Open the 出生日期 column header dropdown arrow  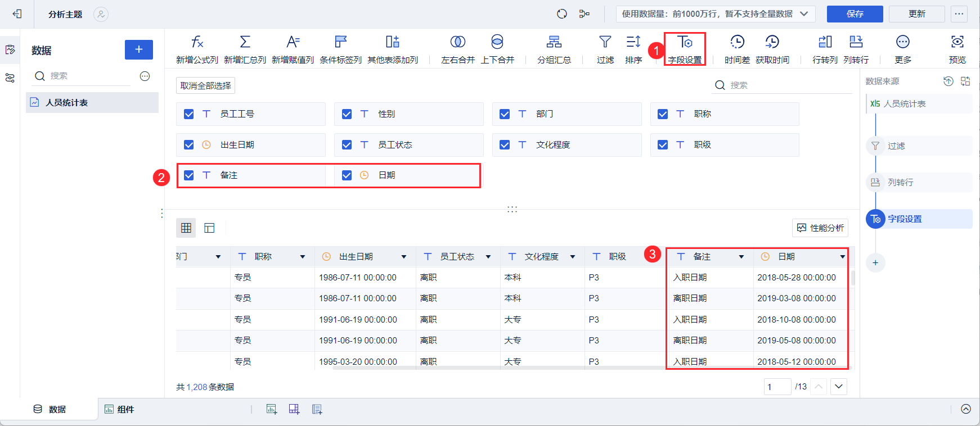coord(404,257)
